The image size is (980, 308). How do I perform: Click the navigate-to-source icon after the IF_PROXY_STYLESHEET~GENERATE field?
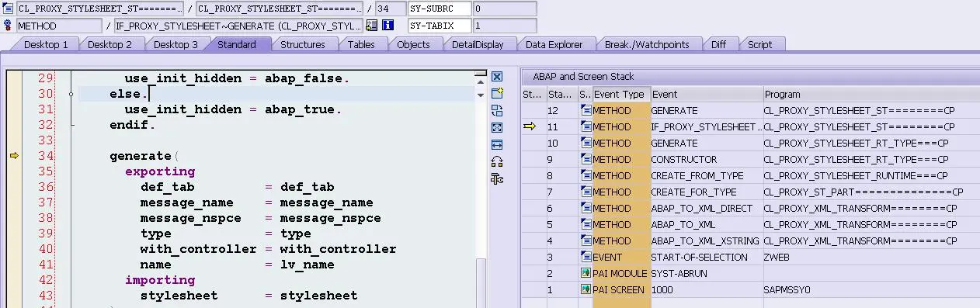[x=371, y=26]
